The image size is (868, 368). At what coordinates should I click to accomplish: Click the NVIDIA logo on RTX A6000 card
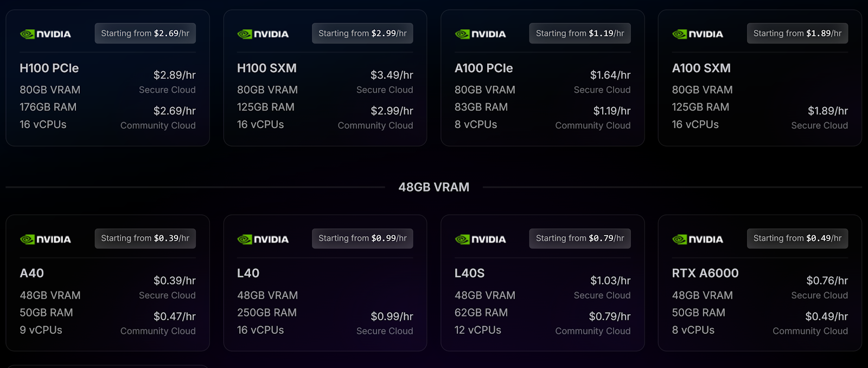pyautogui.click(x=698, y=239)
